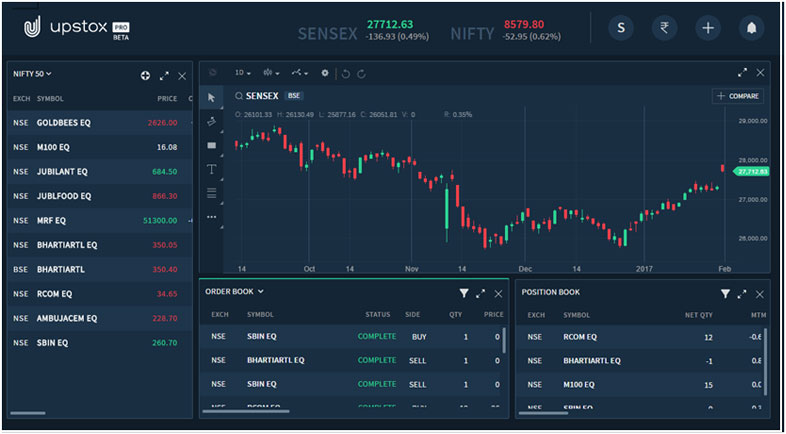The width and height of the screenshot is (786, 434).
Task: Open chart settings gear
Action: coord(325,73)
